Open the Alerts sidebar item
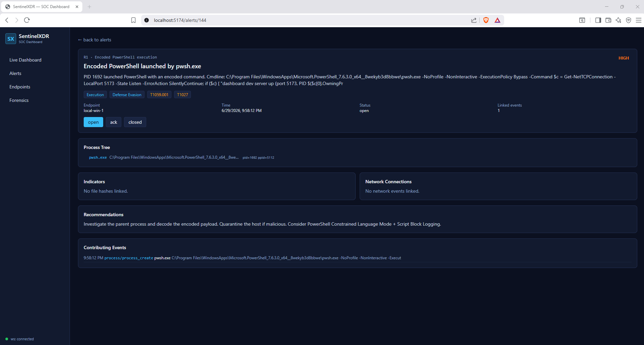This screenshot has height=345, width=644. click(15, 73)
